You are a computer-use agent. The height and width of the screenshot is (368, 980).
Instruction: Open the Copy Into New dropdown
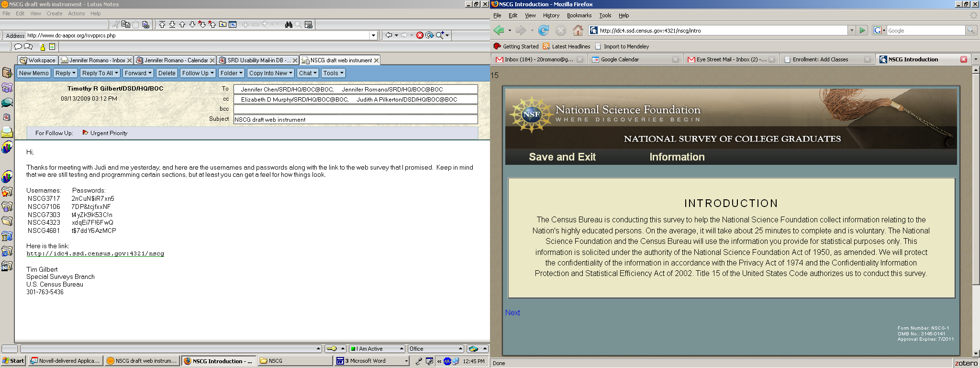pos(271,73)
